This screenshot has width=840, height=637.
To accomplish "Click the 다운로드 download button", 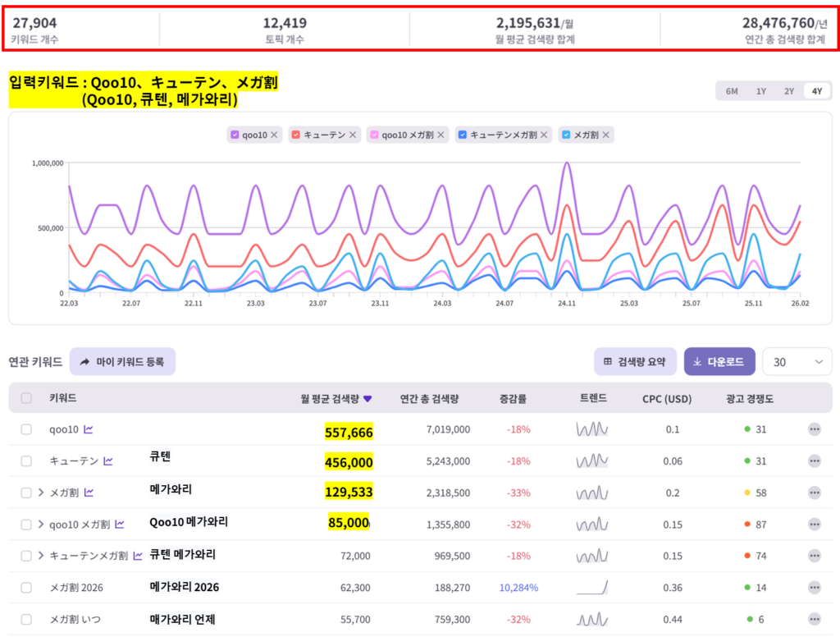I will coord(719,362).
